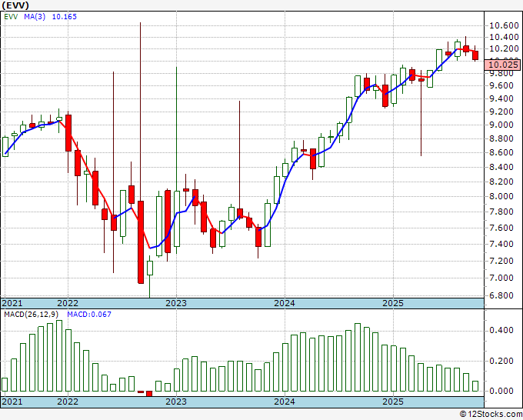Click the (EVV) chart title
The height and width of the screenshot is (420, 523).
15,5
